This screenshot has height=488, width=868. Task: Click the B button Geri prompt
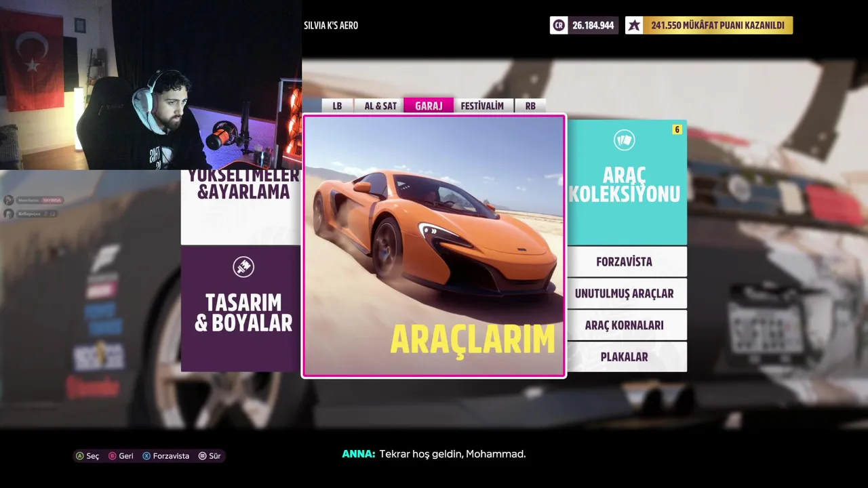tap(121, 456)
